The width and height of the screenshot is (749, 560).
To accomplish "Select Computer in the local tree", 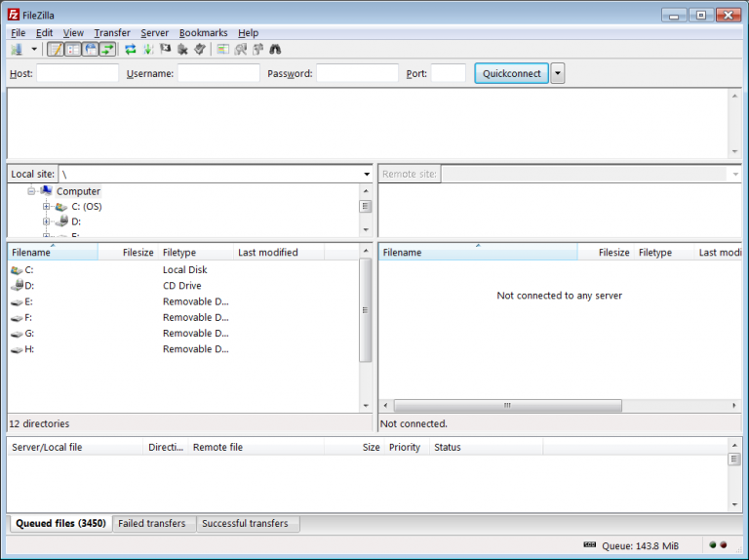I will point(78,191).
